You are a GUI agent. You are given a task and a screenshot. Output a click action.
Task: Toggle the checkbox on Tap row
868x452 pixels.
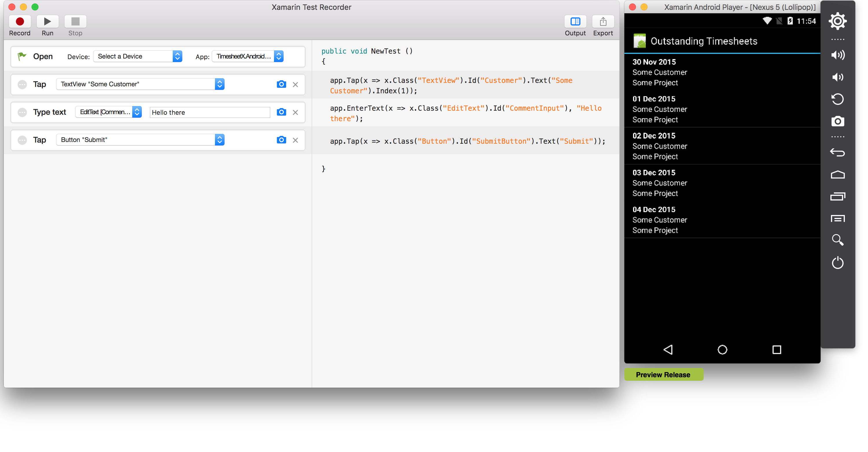22,84
